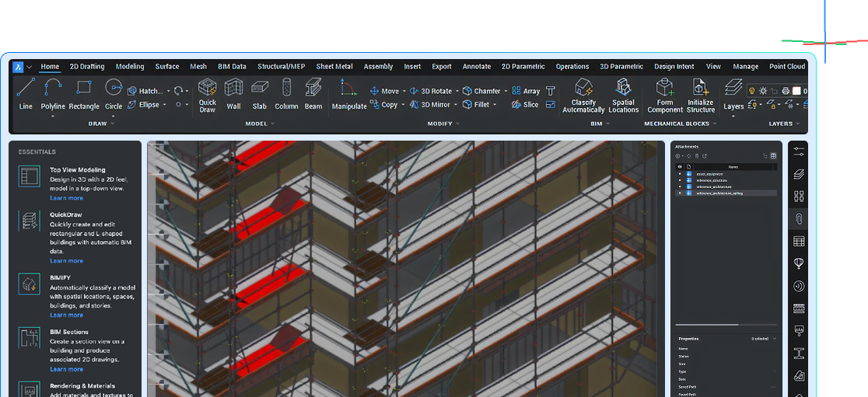
Task: Expand the Circle dropdown arrow
Action: [x=114, y=116]
